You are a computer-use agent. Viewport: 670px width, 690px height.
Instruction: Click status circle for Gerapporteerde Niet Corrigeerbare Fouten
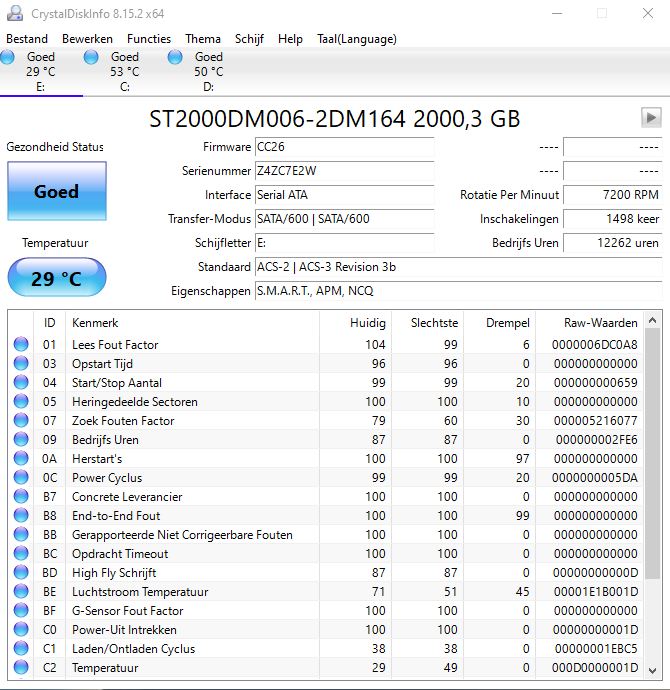click(21, 534)
